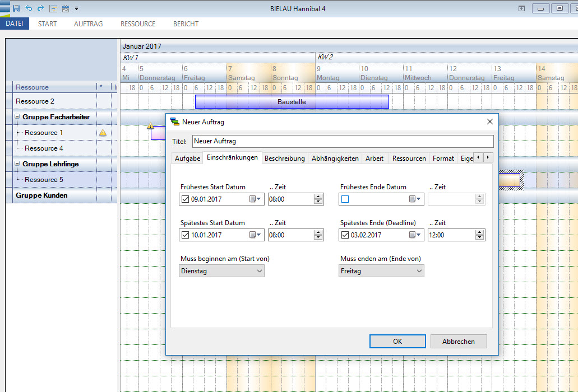Click warning triangle icon next to Ressource 1
Image resolution: width=578 pixels, height=392 pixels.
pos(103,133)
